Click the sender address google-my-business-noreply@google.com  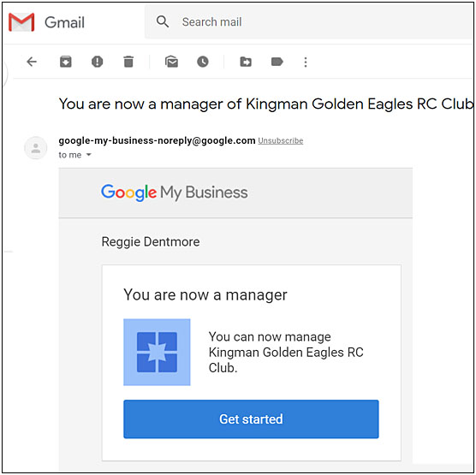point(157,140)
